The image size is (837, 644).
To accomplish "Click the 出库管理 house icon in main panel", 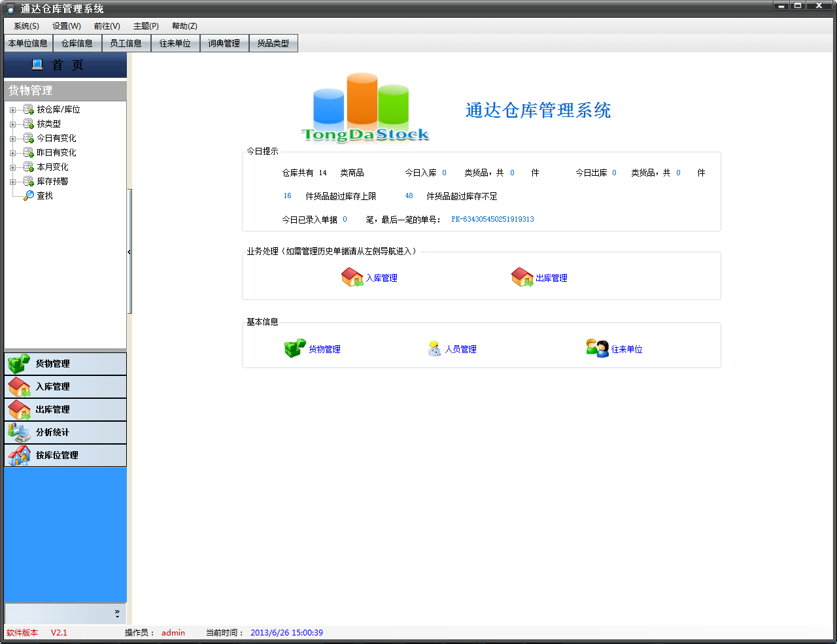I will tap(522, 277).
